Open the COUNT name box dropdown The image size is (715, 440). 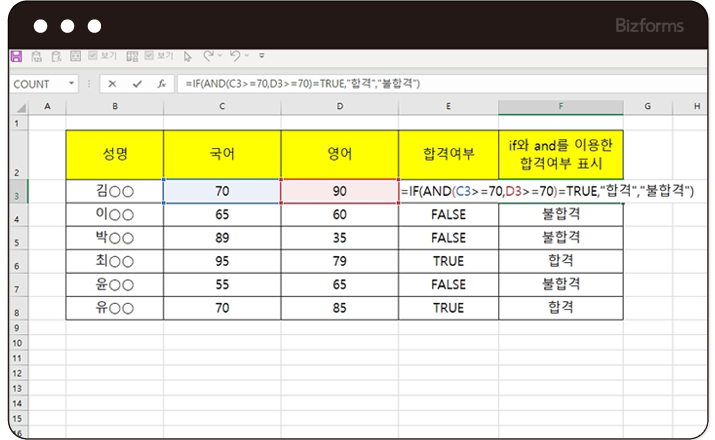[x=72, y=84]
